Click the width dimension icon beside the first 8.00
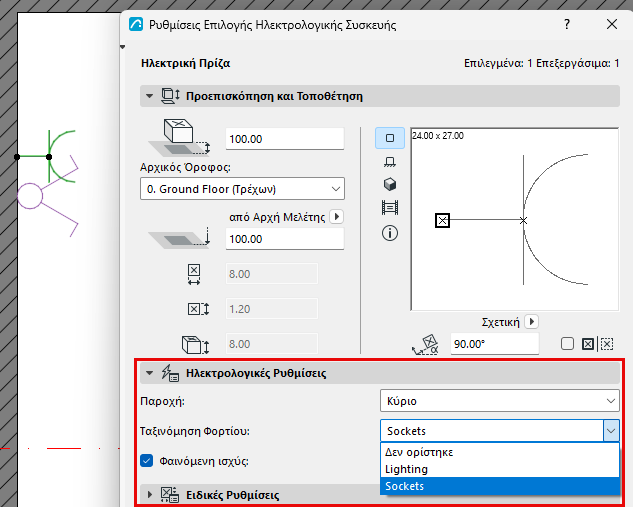 (x=194, y=274)
